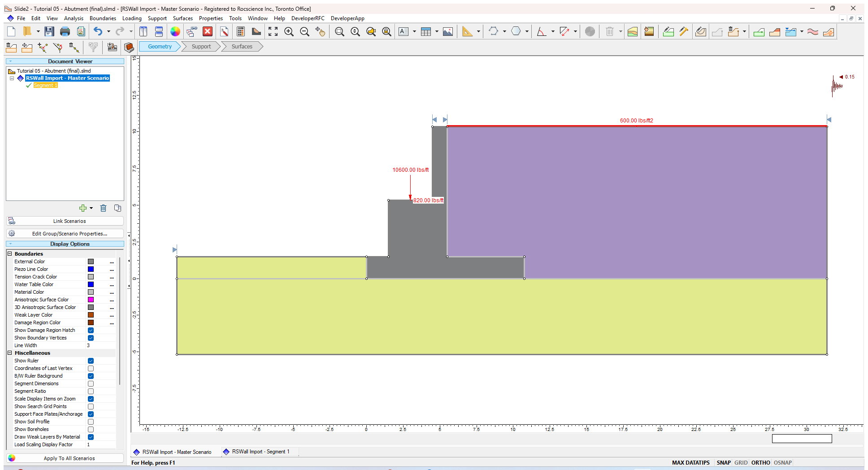
Task: Open the Analysis menu
Action: coord(74,18)
